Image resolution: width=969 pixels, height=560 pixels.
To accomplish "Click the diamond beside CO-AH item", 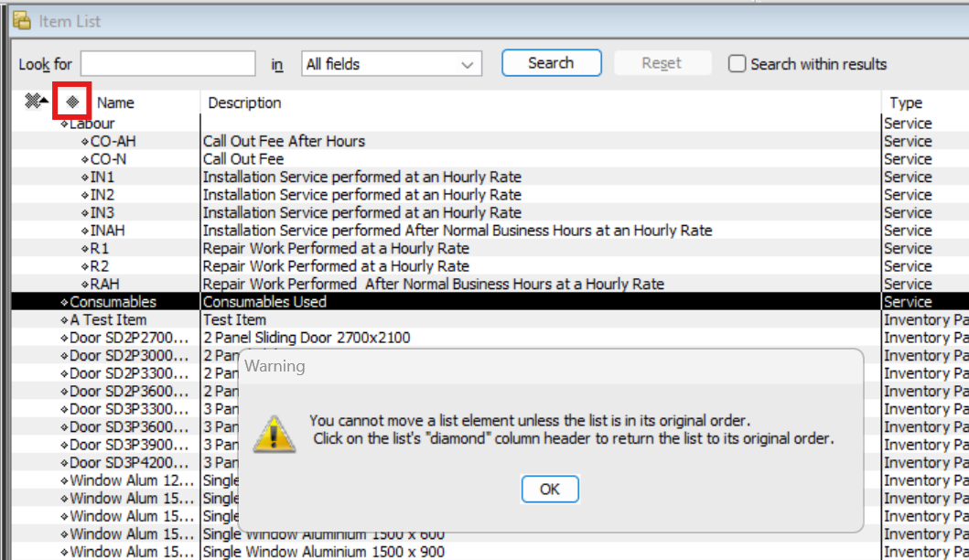I will (85, 142).
